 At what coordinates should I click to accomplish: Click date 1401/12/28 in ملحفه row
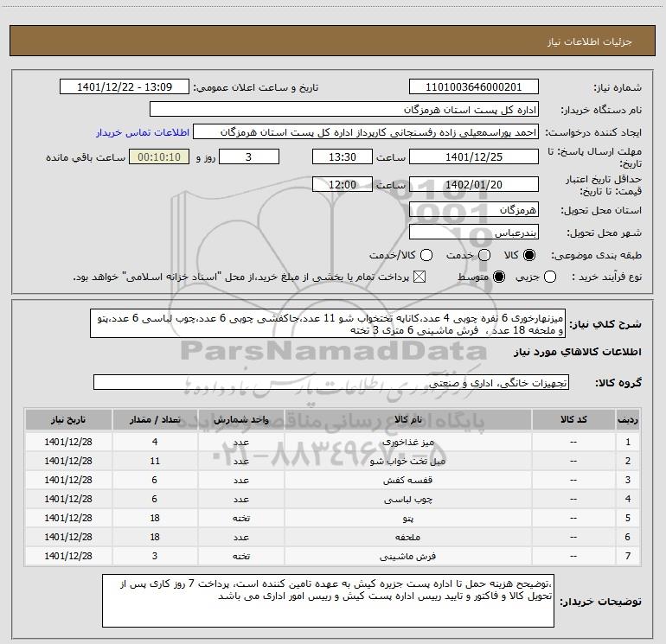[68, 537]
